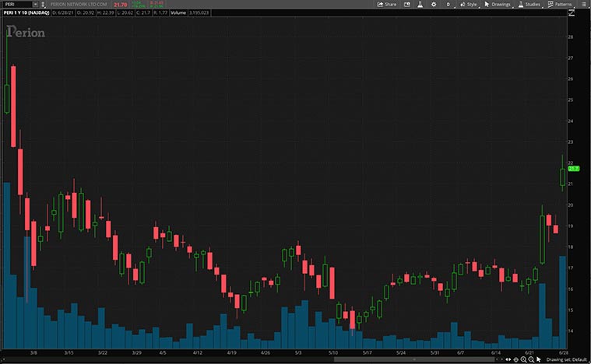Click the zoom in magnifier icon
This screenshot has height=364, width=591.
523,359
